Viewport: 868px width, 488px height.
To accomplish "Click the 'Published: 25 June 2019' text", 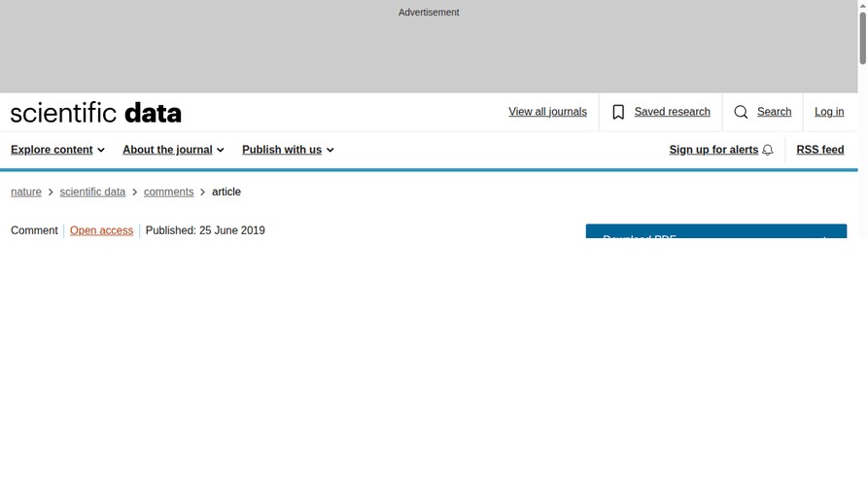I will point(205,230).
